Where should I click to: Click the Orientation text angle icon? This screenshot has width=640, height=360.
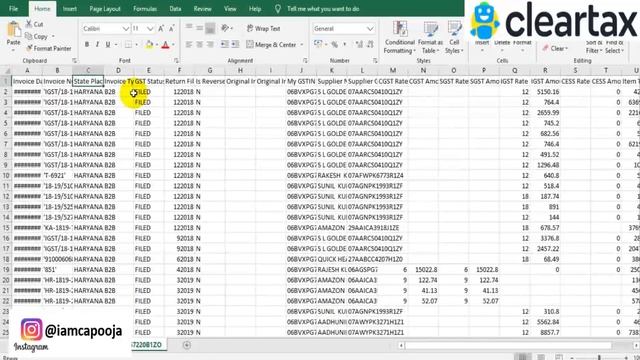tap(225, 28)
